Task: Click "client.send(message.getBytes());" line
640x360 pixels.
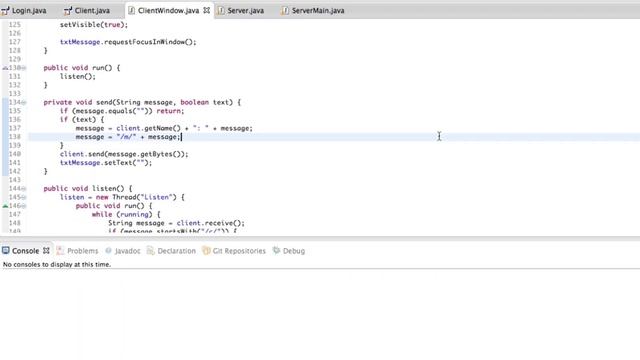Action: pyautogui.click(x=124, y=154)
